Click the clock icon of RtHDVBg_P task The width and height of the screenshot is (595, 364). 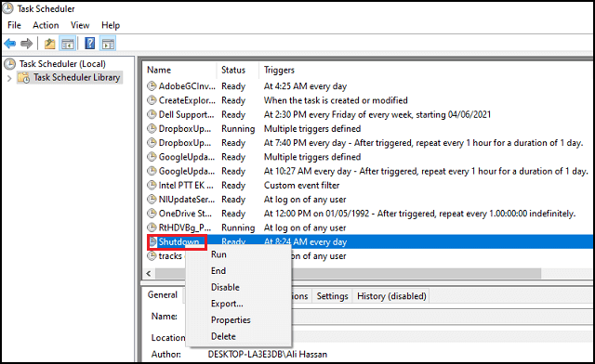pos(152,227)
